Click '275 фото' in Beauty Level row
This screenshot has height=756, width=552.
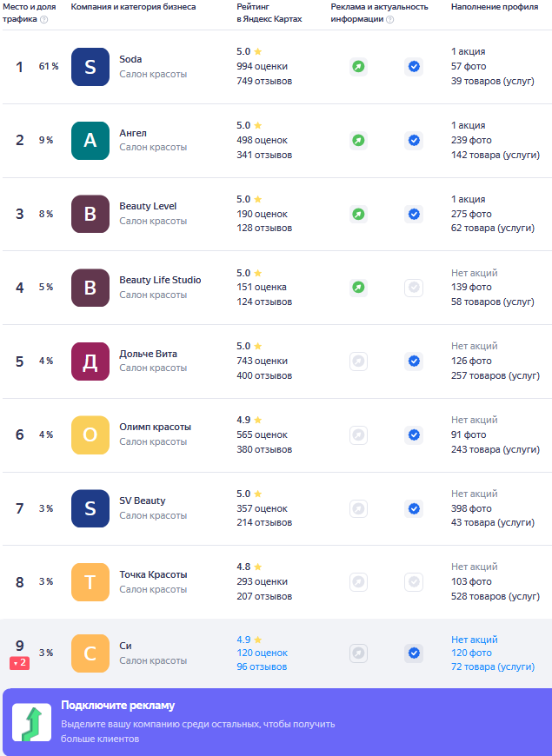471,214
